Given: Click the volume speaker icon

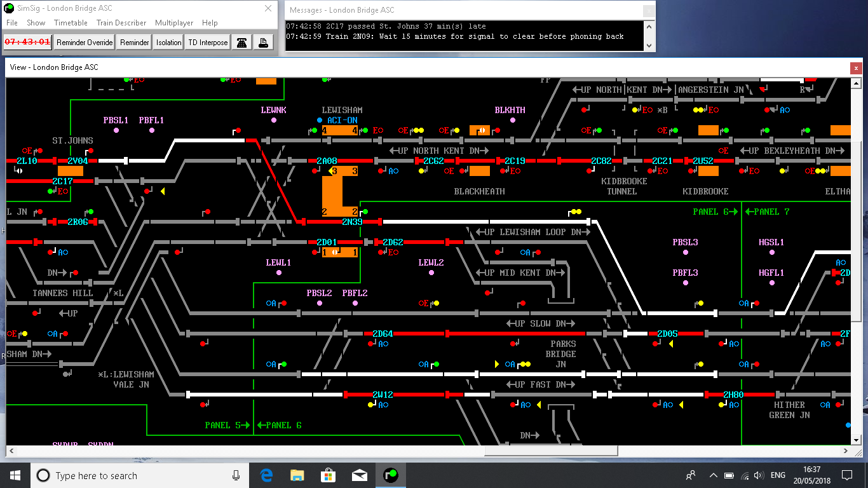Looking at the screenshot, I should pos(758,475).
